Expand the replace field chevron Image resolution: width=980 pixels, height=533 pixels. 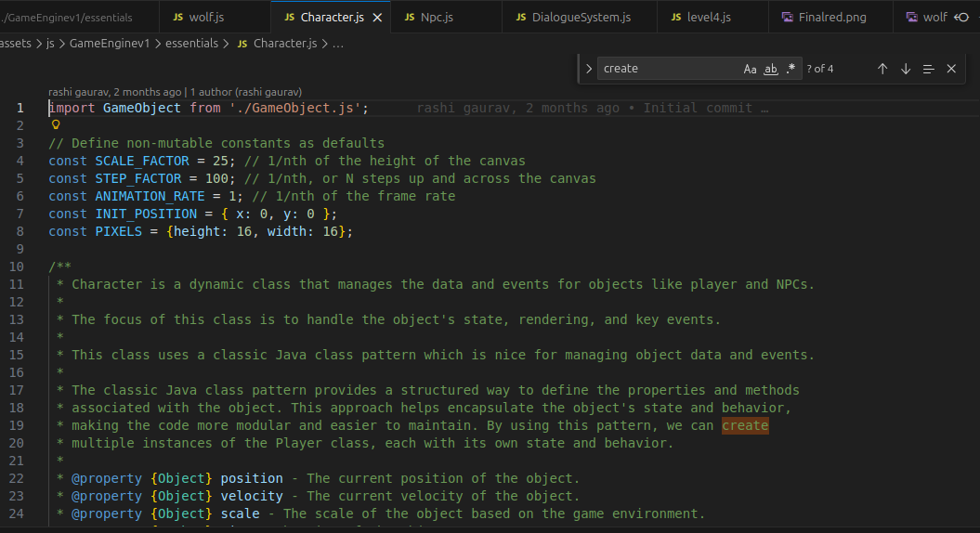point(589,69)
